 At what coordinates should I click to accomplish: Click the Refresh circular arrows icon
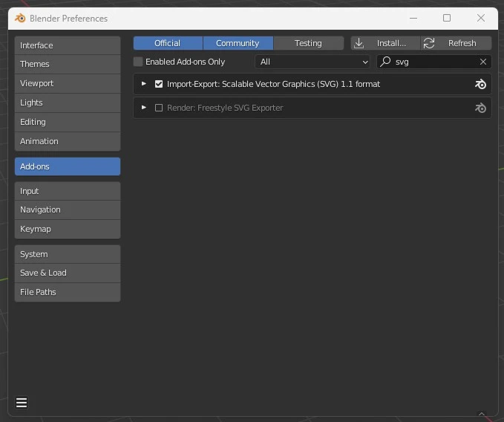point(429,43)
